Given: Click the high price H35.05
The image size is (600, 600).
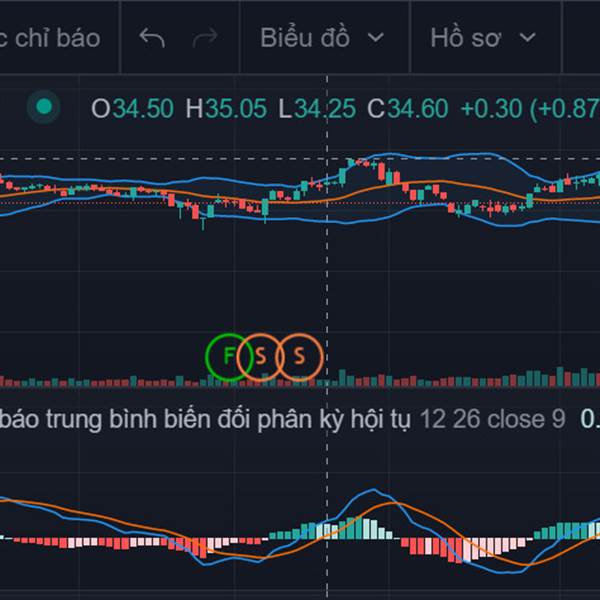Looking at the screenshot, I should [x=226, y=109].
